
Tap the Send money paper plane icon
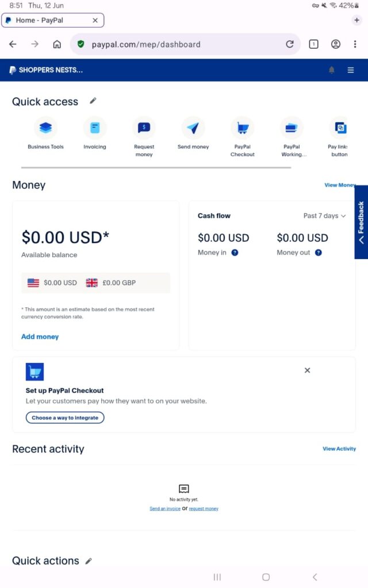click(x=193, y=128)
